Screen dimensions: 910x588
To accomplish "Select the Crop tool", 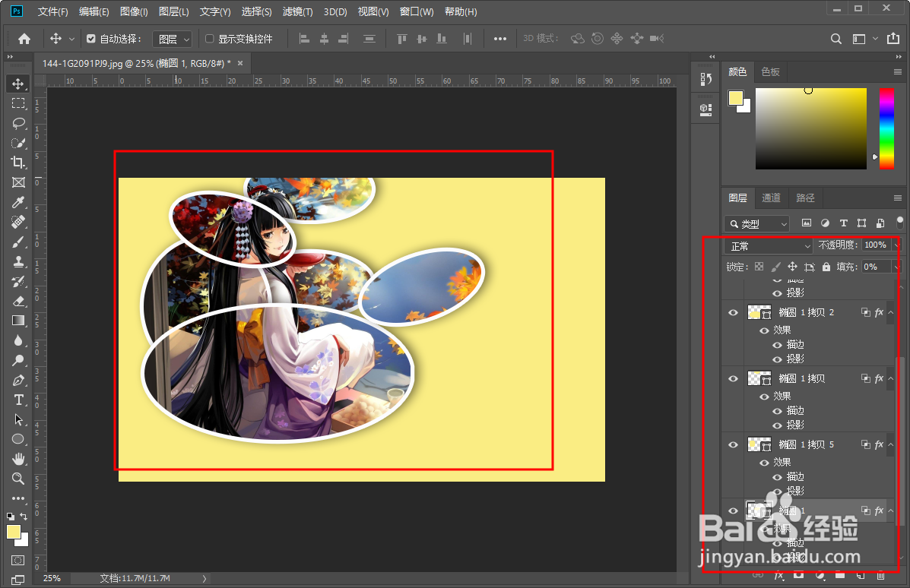I will (18, 163).
